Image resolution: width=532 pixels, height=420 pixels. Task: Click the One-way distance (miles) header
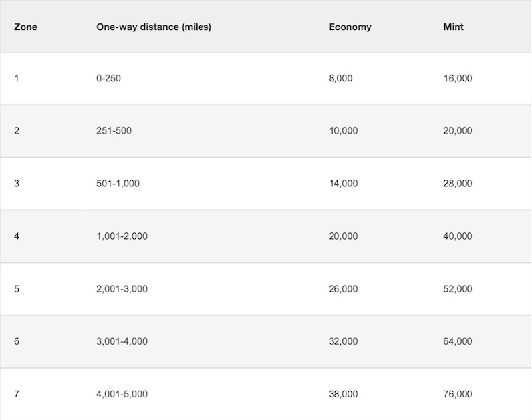pyautogui.click(x=154, y=27)
